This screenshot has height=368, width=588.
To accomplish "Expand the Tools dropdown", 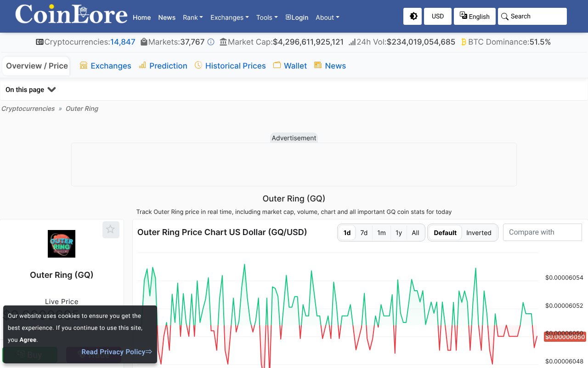I will (266, 17).
